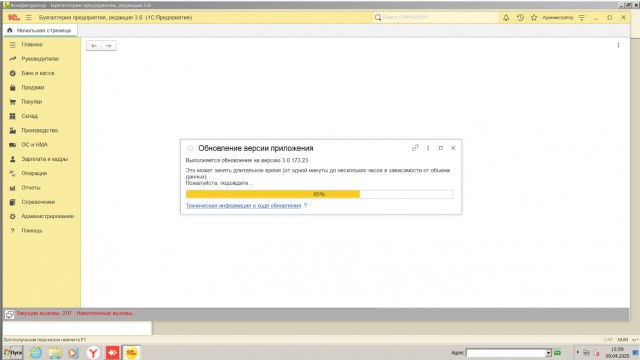Open the dialog's three-dot more menu
640x360 pixels.
coord(428,148)
